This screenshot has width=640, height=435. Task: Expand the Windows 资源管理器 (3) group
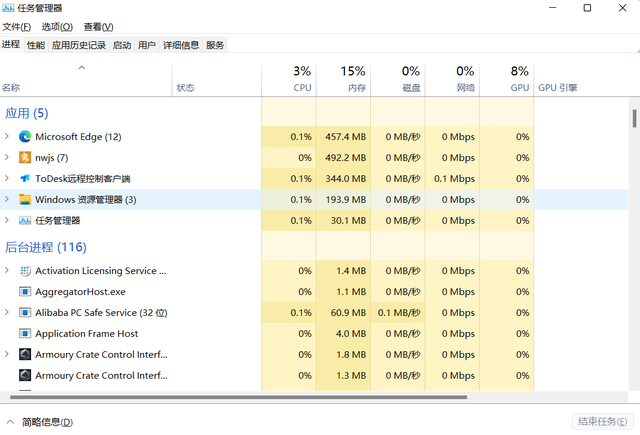point(7,199)
